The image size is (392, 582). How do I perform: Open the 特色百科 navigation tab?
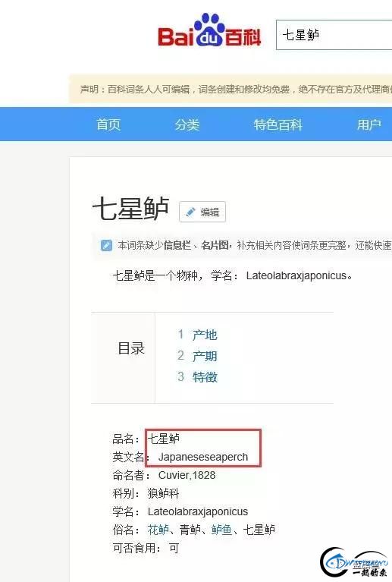(x=278, y=124)
